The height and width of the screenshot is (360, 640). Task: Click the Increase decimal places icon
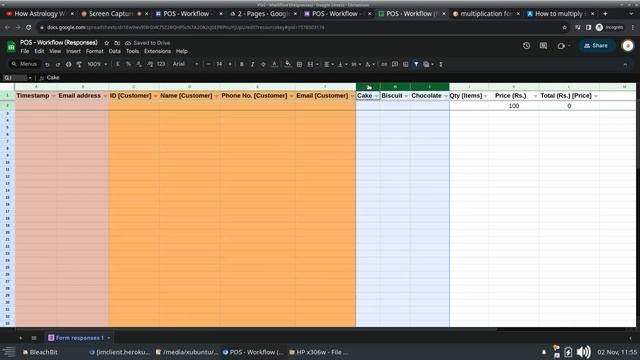click(150, 64)
